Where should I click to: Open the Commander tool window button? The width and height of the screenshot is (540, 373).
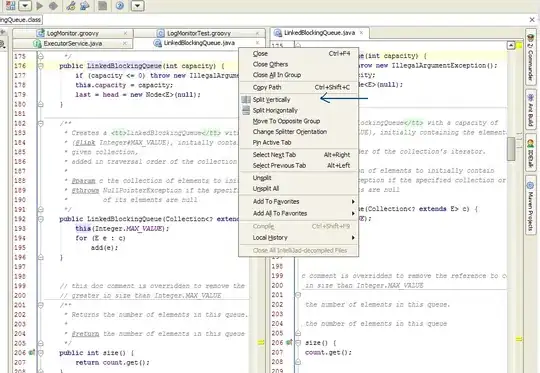click(531, 57)
